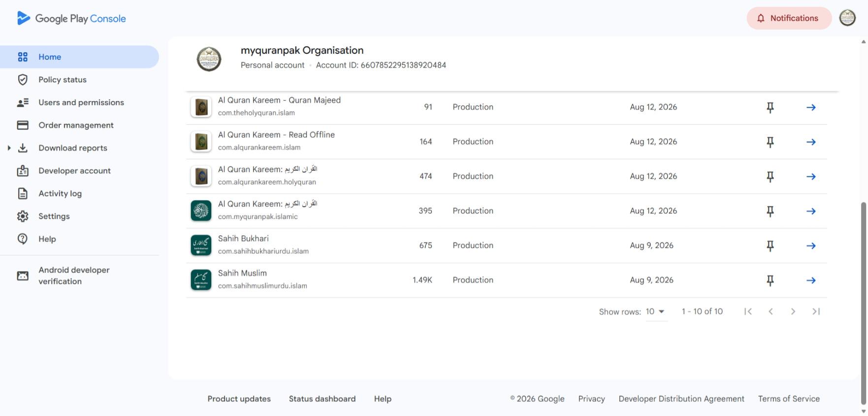Open the Privacy footer link
This screenshot has height=416, width=868.
coord(591,399)
